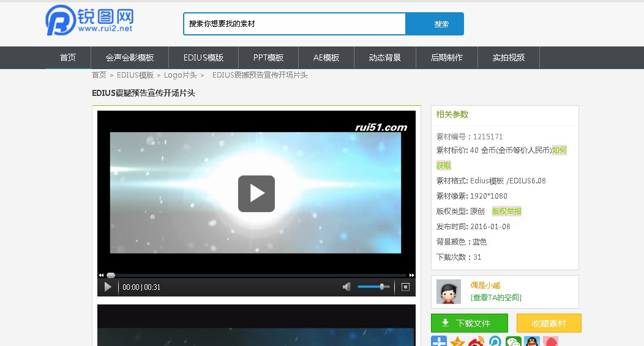Share to QZone with the star icon
This screenshot has height=346, width=644.
point(457,341)
